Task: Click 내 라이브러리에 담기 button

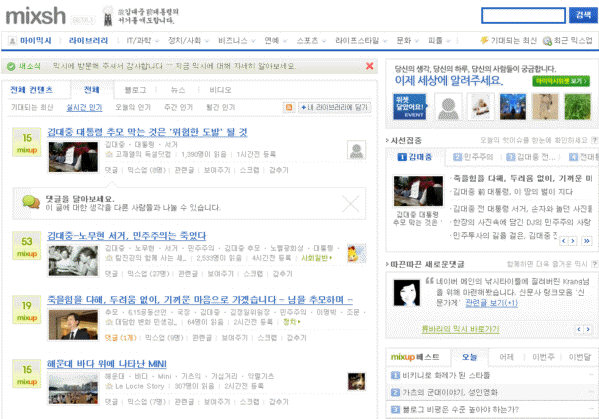Action: pyautogui.click(x=334, y=107)
